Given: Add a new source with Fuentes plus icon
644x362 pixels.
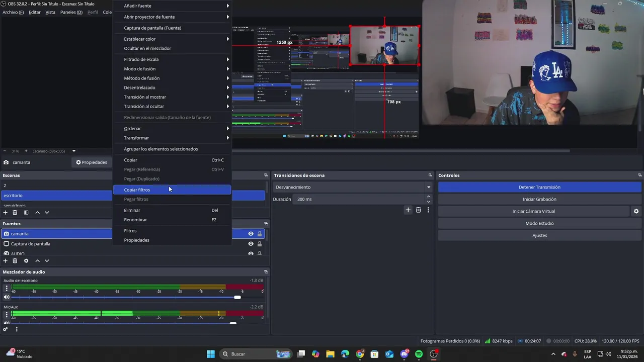Looking at the screenshot, I should click(x=6, y=261).
